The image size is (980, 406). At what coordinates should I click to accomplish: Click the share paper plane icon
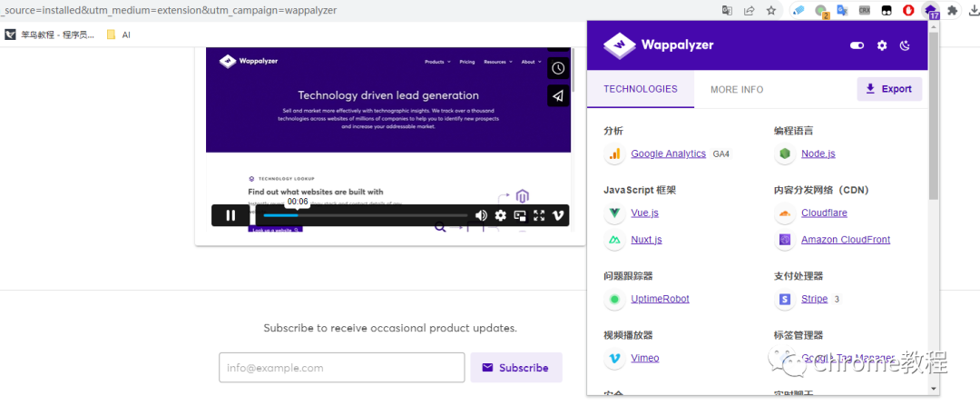[x=558, y=95]
